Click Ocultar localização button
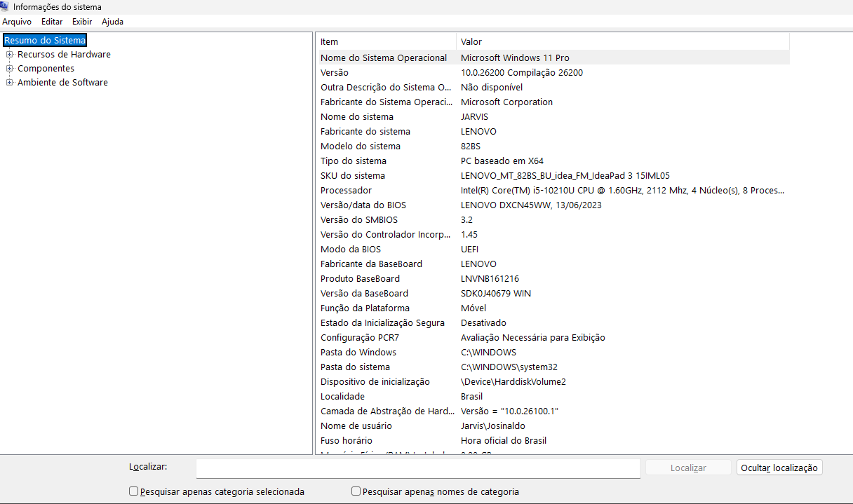The image size is (853, 504). pyautogui.click(x=779, y=468)
